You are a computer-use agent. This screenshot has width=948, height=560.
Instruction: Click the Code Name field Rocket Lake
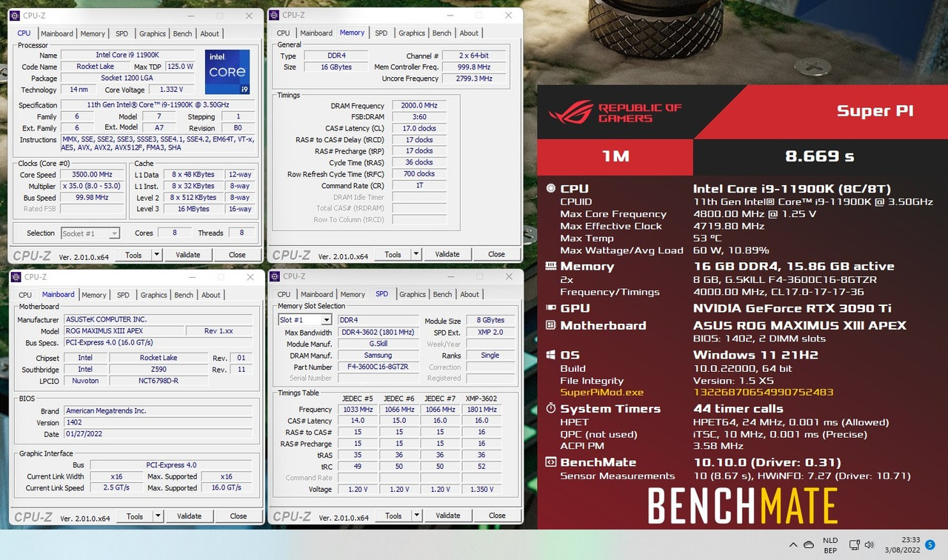pyautogui.click(x=96, y=67)
